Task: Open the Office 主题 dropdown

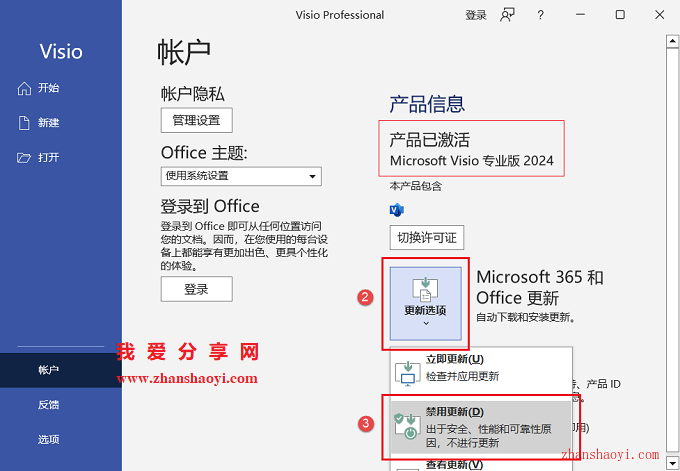Action: tap(241, 176)
